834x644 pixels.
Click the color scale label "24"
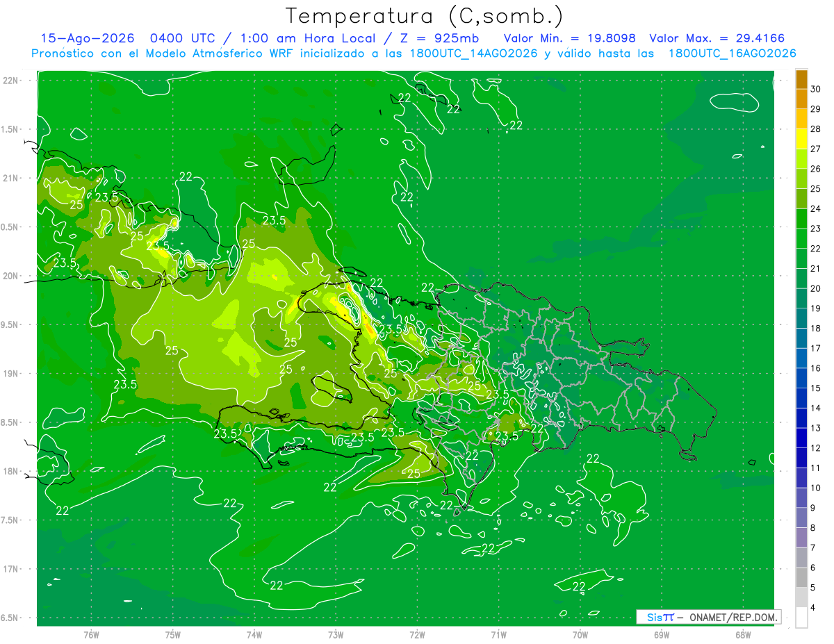pyautogui.click(x=816, y=209)
